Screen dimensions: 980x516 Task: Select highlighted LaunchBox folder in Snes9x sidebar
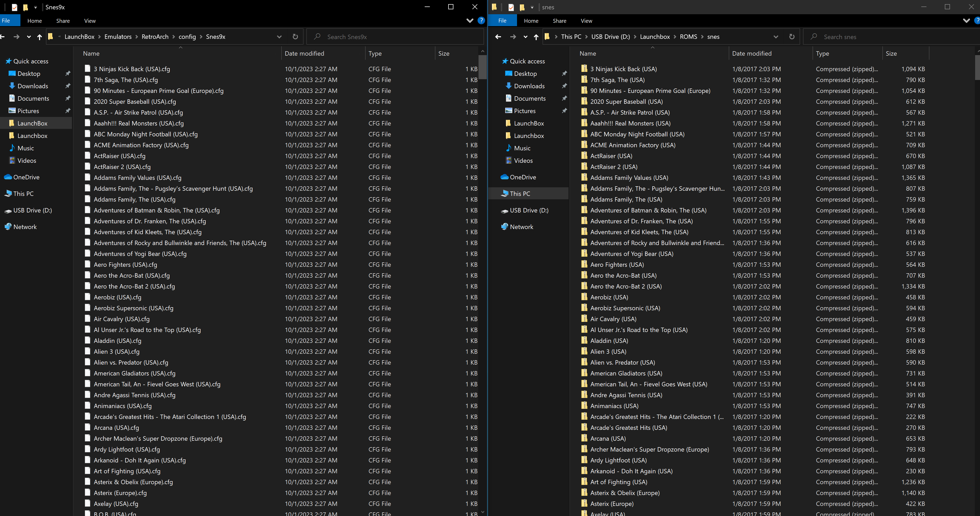click(32, 123)
